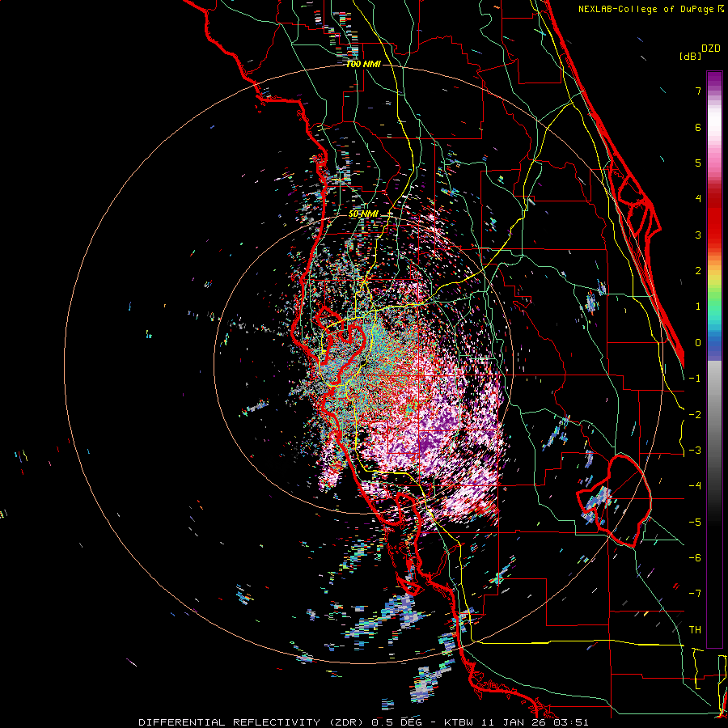The height and width of the screenshot is (728, 728).
Task: Click the 50 NMI range ring label
Action: point(363,214)
